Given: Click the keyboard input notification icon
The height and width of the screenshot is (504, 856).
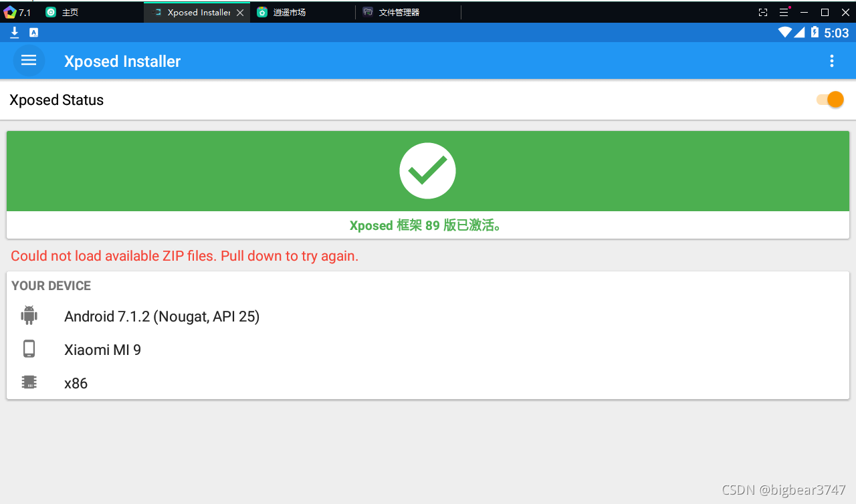Looking at the screenshot, I should (x=34, y=32).
